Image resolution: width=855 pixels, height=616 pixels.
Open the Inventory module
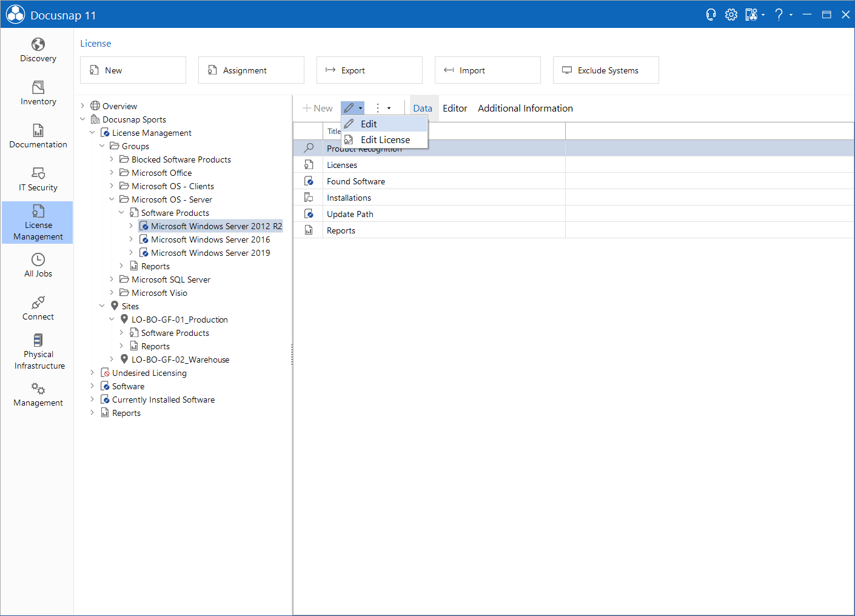coord(38,93)
